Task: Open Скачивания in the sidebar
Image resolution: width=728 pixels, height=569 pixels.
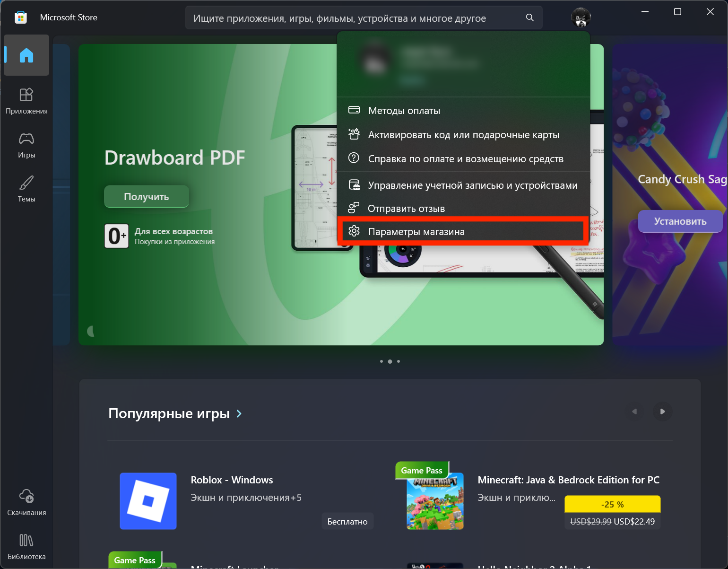Action: [x=26, y=503]
